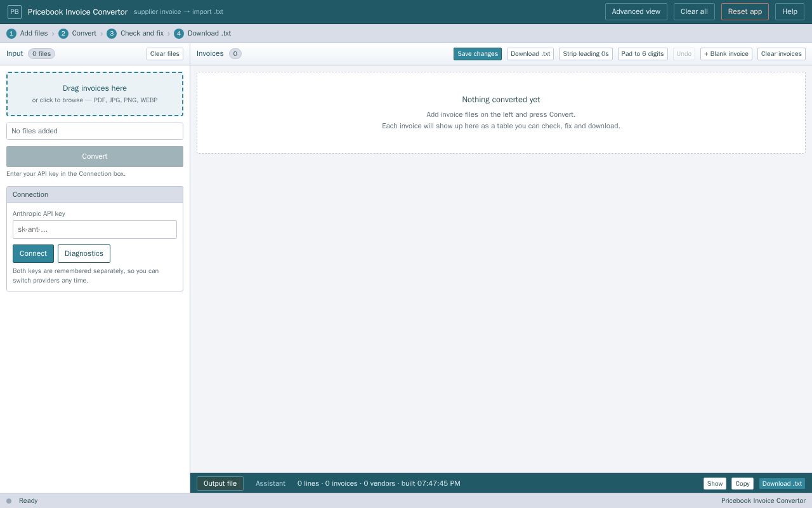Click Clear invoices

[x=782, y=54]
